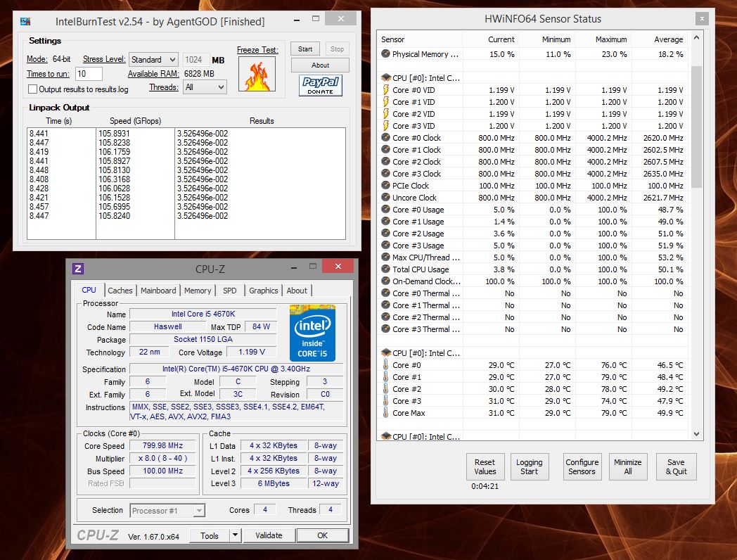Screen dimensions: 737x560
Task: Click Reset Values in HWiNFO64
Action: (x=485, y=466)
